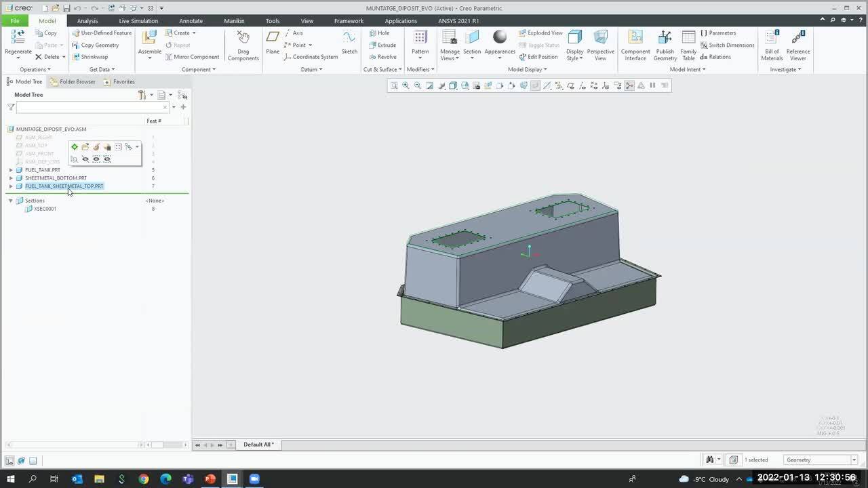Switch to the Analysis ribbon tab
The width and height of the screenshot is (868, 488).
(x=87, y=21)
